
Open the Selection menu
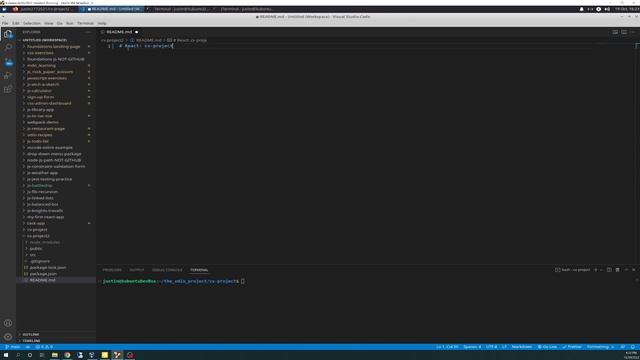(x=31, y=23)
